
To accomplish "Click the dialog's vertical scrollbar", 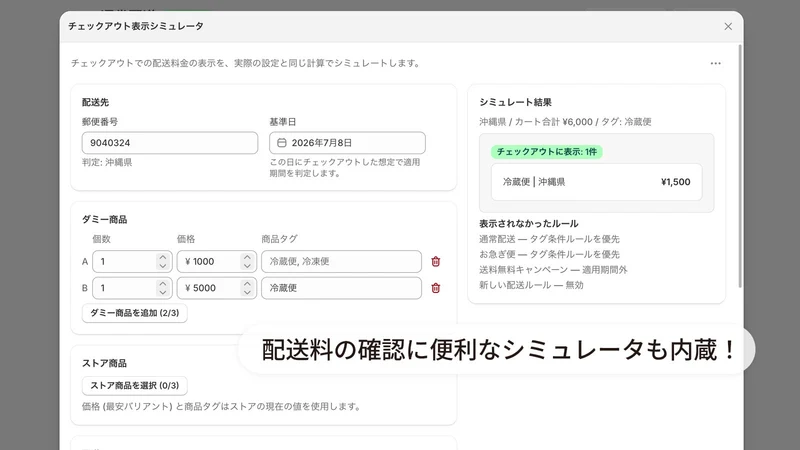I will click(740, 166).
